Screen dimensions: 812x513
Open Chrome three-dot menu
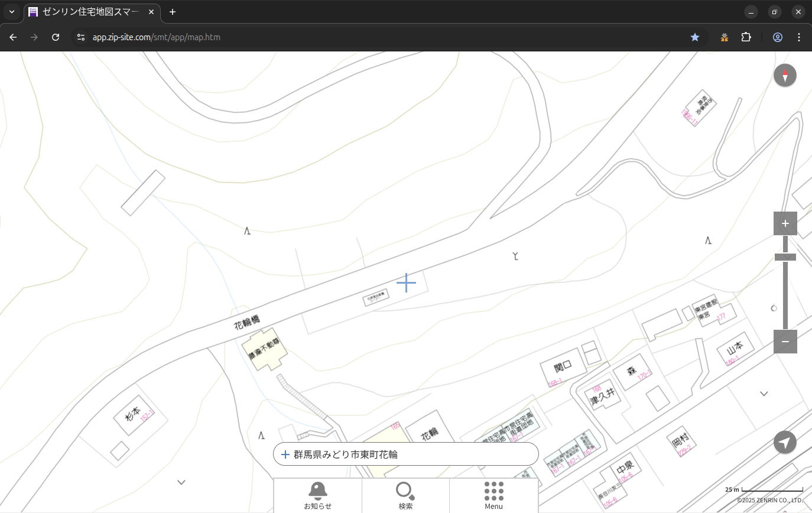tap(798, 37)
